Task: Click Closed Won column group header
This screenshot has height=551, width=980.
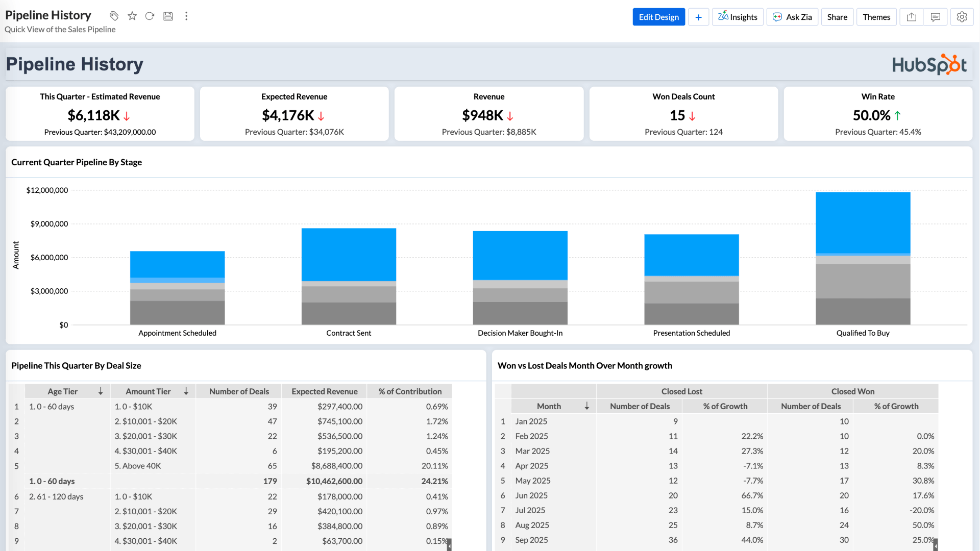Action: pos(853,391)
